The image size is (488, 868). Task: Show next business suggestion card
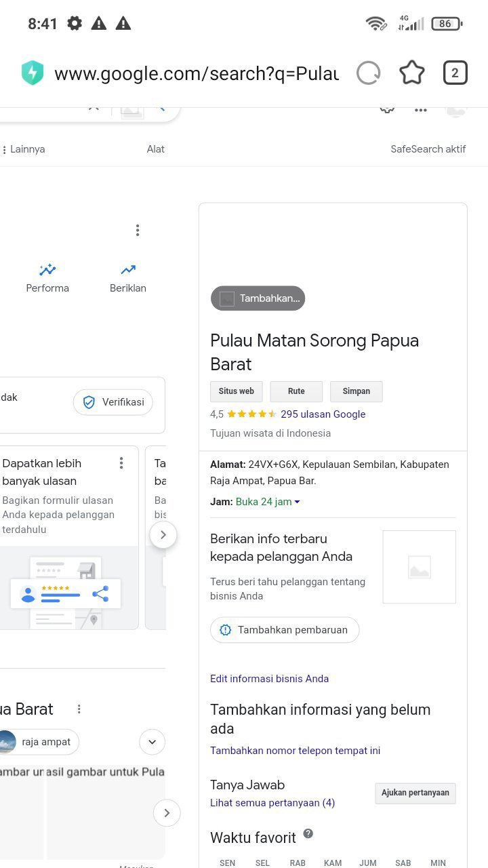coord(163,535)
